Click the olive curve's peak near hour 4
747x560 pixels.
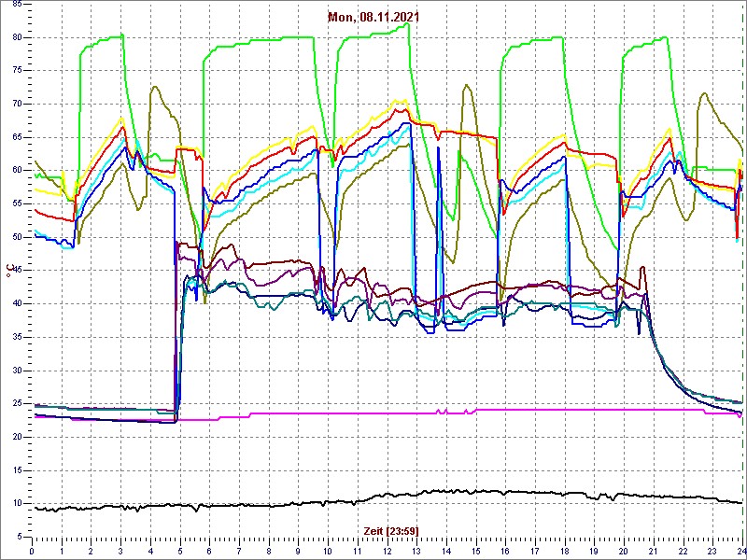pos(155,88)
